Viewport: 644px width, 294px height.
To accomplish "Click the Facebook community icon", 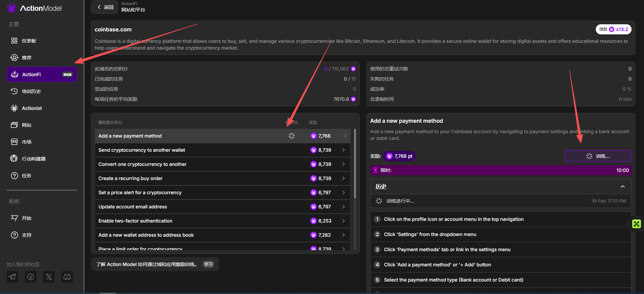I will point(31,277).
